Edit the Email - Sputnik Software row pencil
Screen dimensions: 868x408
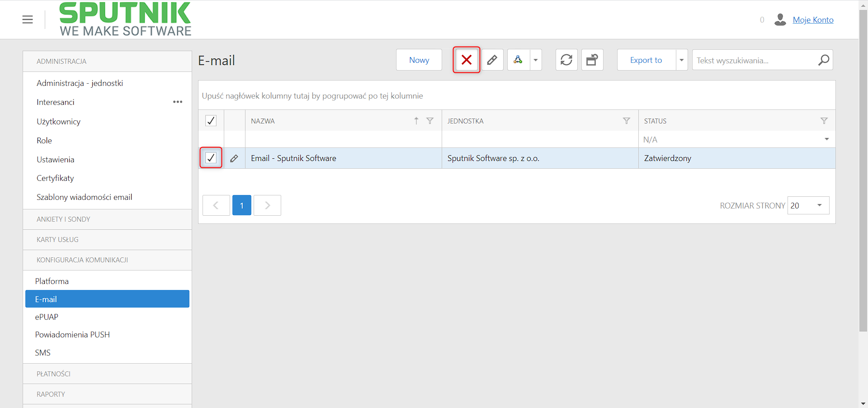click(234, 158)
